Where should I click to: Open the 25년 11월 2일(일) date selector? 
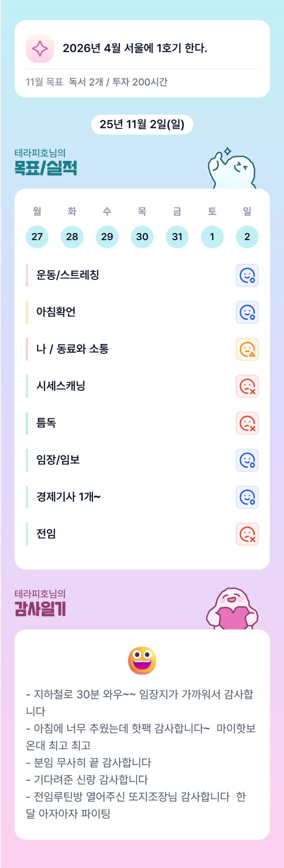coord(142,124)
